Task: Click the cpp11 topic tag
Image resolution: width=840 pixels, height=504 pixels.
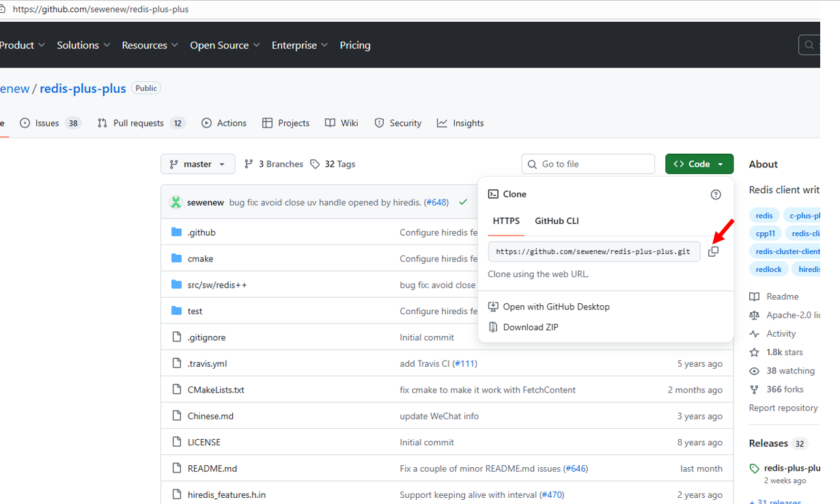Action: pyautogui.click(x=766, y=233)
